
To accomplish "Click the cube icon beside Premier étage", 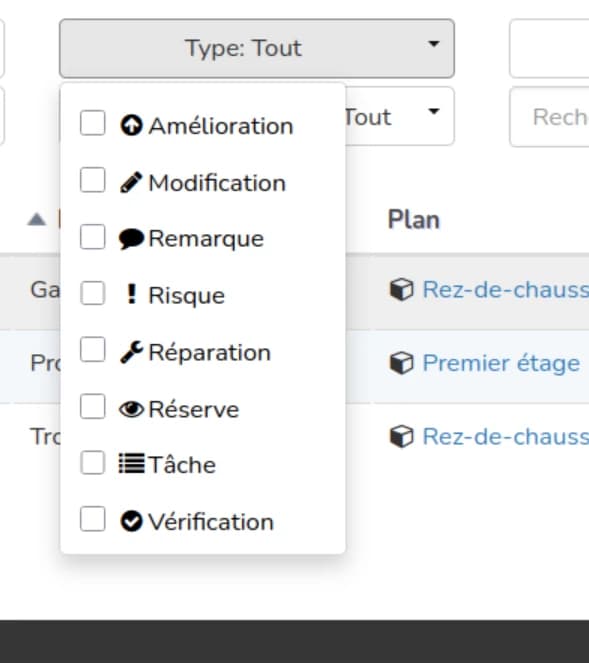I will (x=401, y=363).
